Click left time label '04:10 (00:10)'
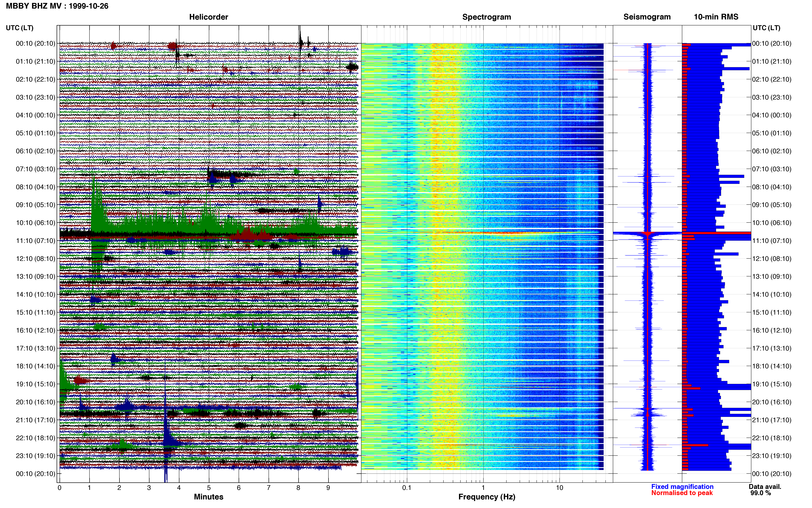812x508 pixels. point(36,115)
